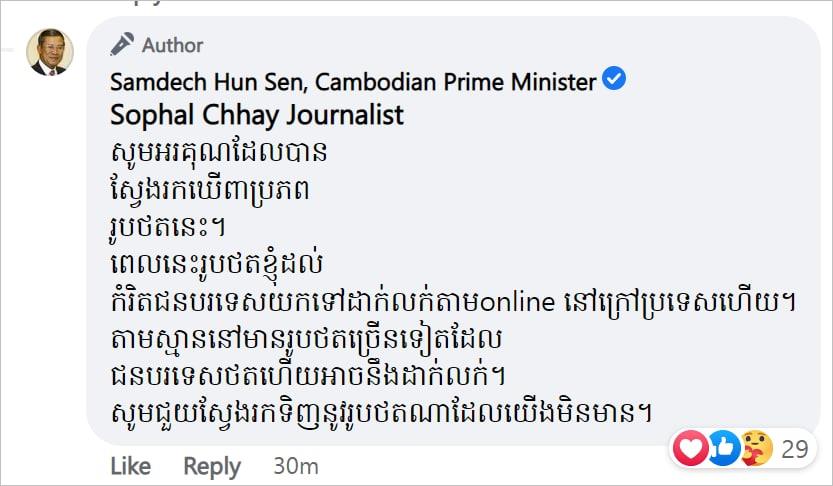Reply to this comment
The height and width of the screenshot is (486, 833).
coord(212,466)
